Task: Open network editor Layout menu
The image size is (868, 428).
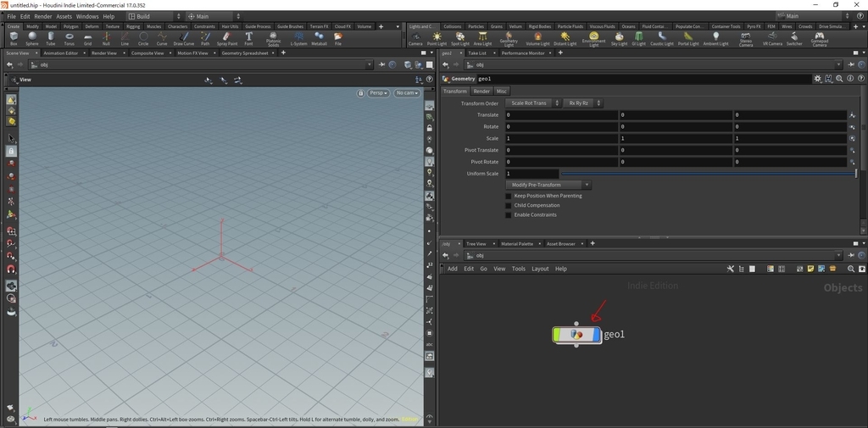Action: pos(540,270)
